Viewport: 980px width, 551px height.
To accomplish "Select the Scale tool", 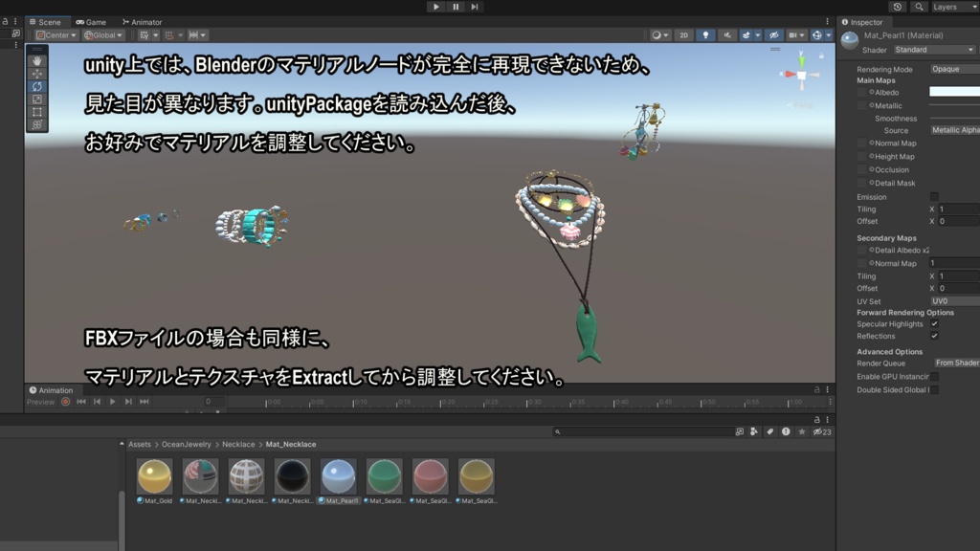I will (x=37, y=99).
